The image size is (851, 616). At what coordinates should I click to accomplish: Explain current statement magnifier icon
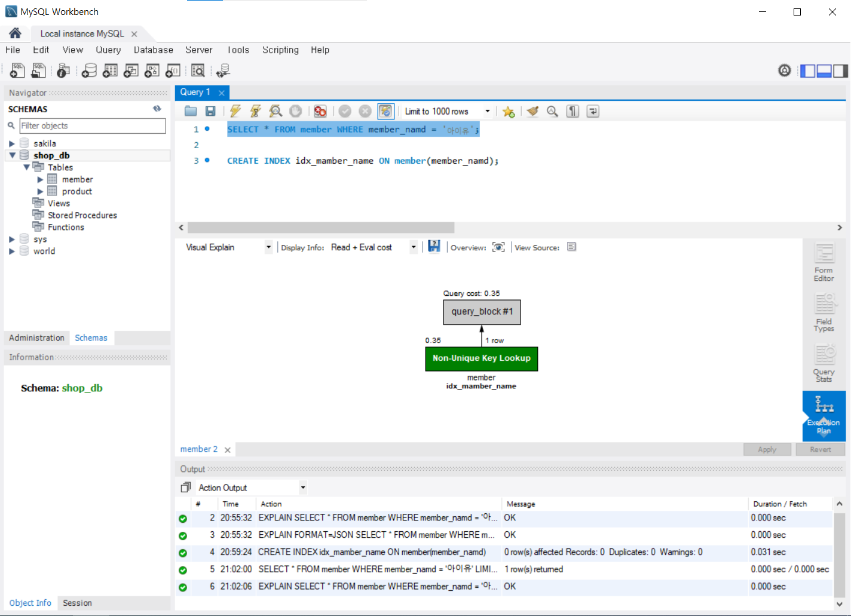275,111
